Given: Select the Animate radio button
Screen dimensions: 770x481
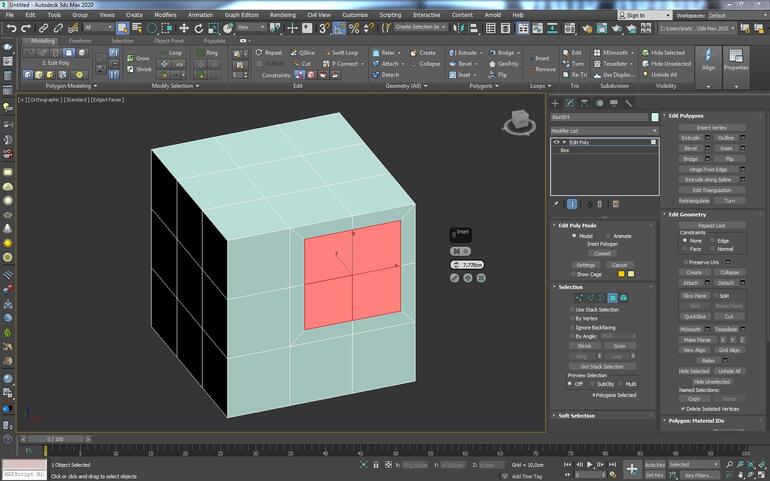Looking at the screenshot, I should 608,236.
